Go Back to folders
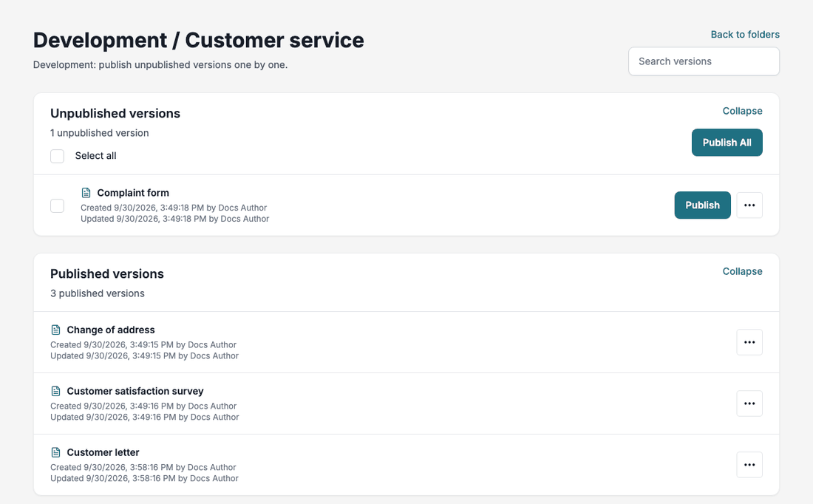813x504 pixels. click(744, 34)
